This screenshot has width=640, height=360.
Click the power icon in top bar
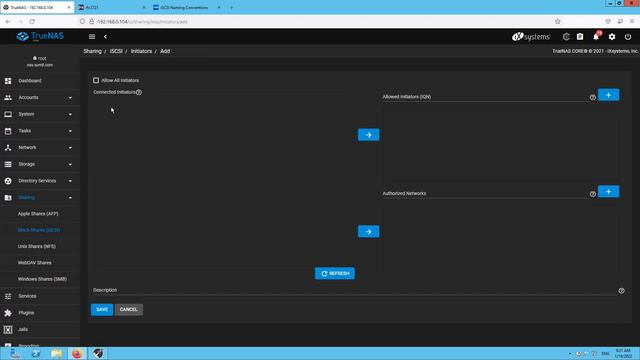pos(628,37)
